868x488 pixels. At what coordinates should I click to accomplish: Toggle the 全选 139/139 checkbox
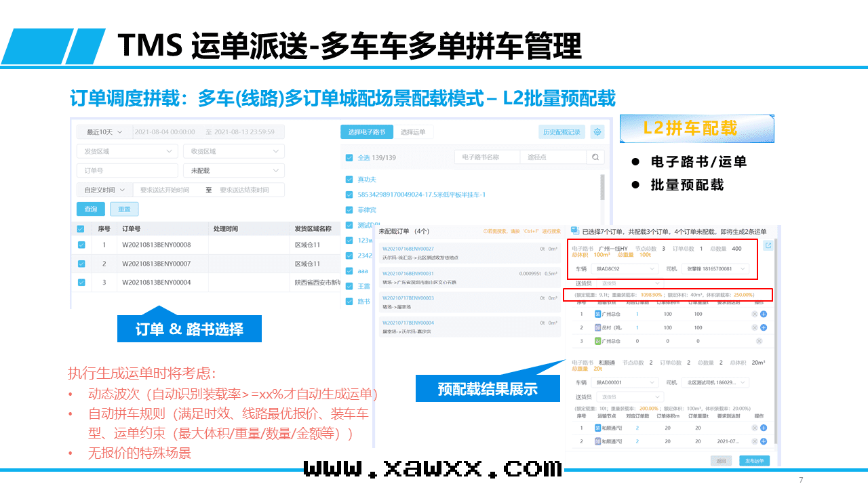(349, 157)
